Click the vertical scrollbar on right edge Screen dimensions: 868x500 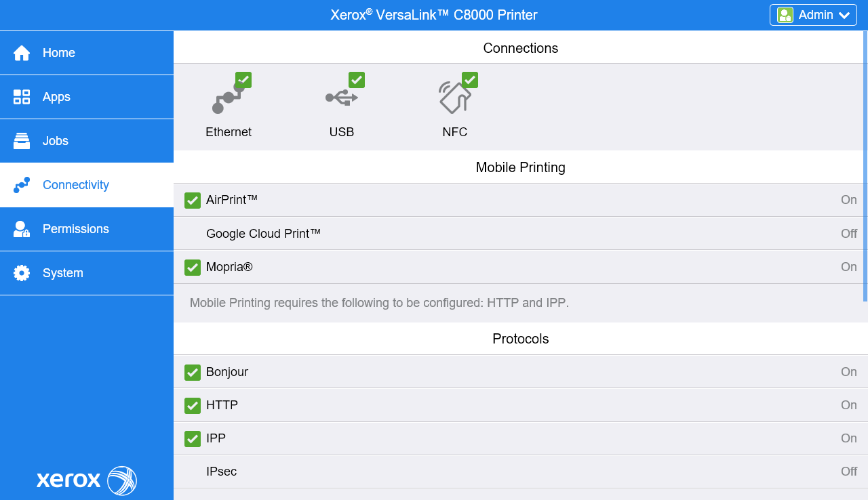865,166
